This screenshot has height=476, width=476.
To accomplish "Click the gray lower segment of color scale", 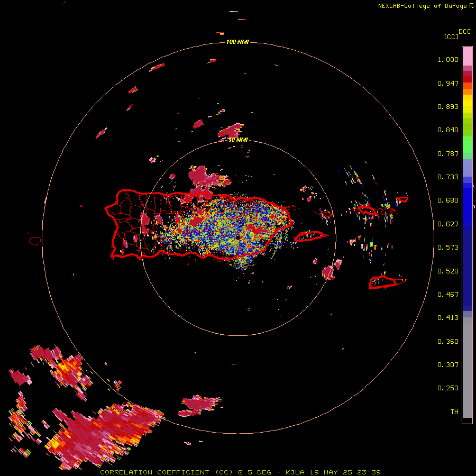I will 467,368.
